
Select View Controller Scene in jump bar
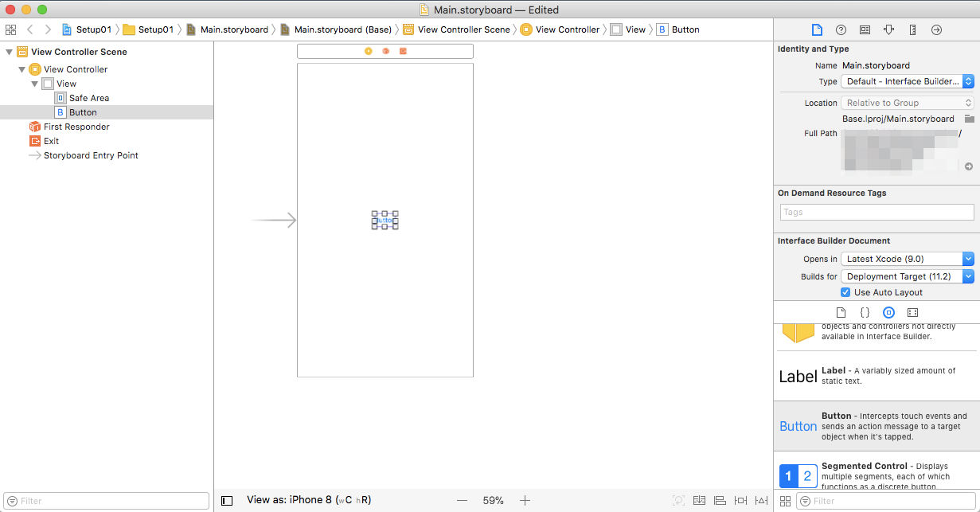(x=456, y=29)
